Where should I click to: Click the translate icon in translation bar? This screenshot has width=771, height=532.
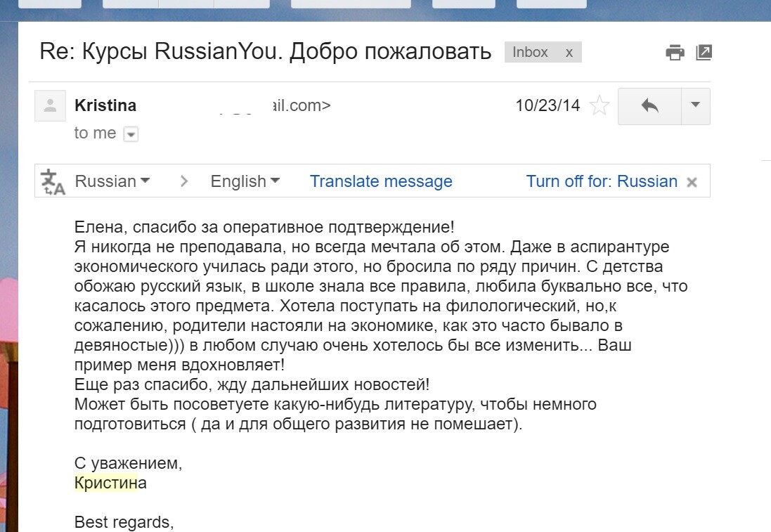click(x=53, y=182)
